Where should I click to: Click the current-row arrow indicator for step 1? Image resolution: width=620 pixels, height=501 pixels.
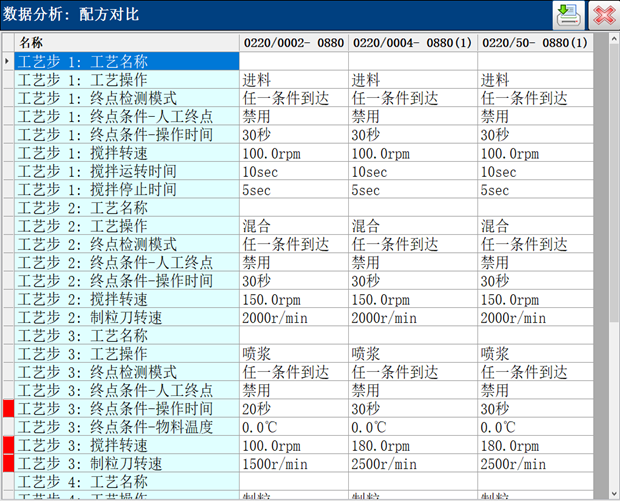click(8, 61)
